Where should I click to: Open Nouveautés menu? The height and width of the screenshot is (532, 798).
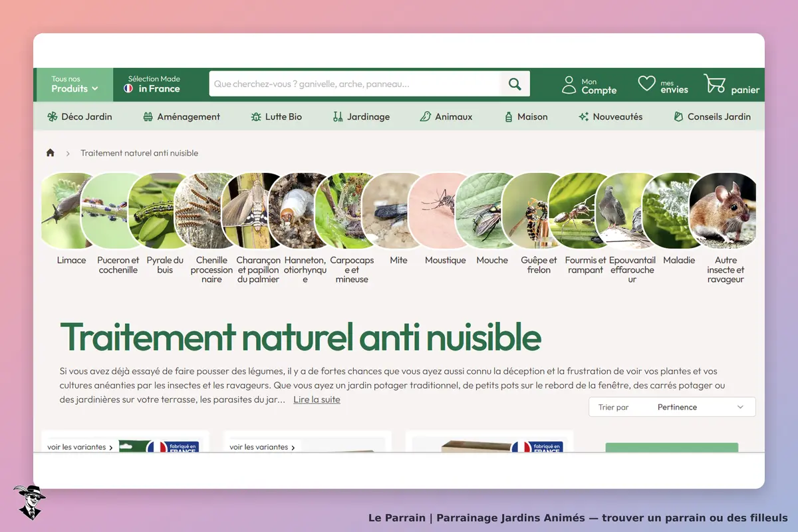(x=610, y=116)
